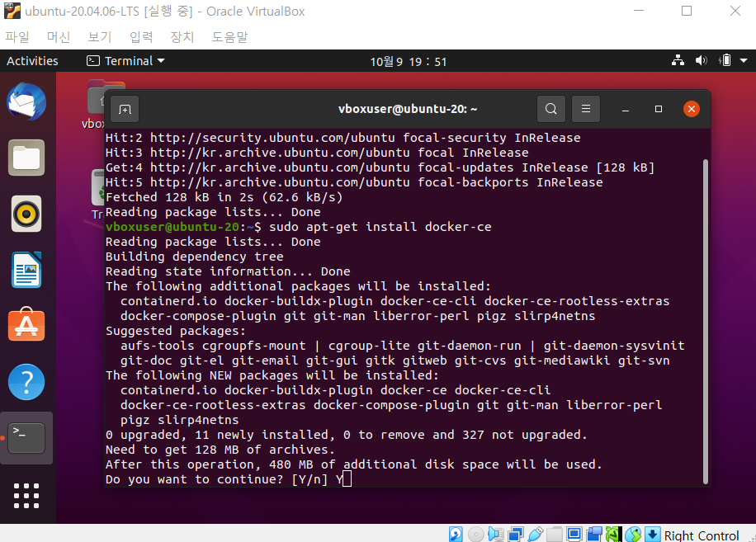Click the 'Building dependency tree' line

click(x=194, y=257)
